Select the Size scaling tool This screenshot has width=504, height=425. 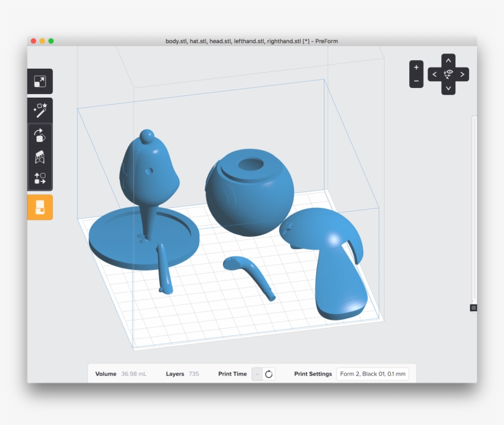41,81
